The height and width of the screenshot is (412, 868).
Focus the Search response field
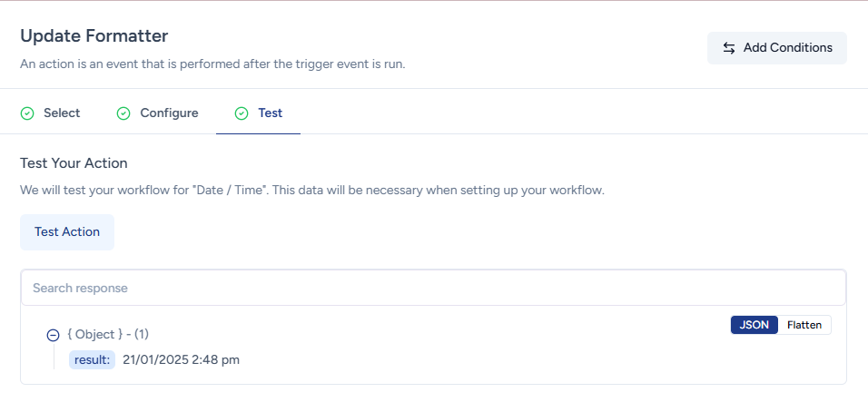(433, 288)
